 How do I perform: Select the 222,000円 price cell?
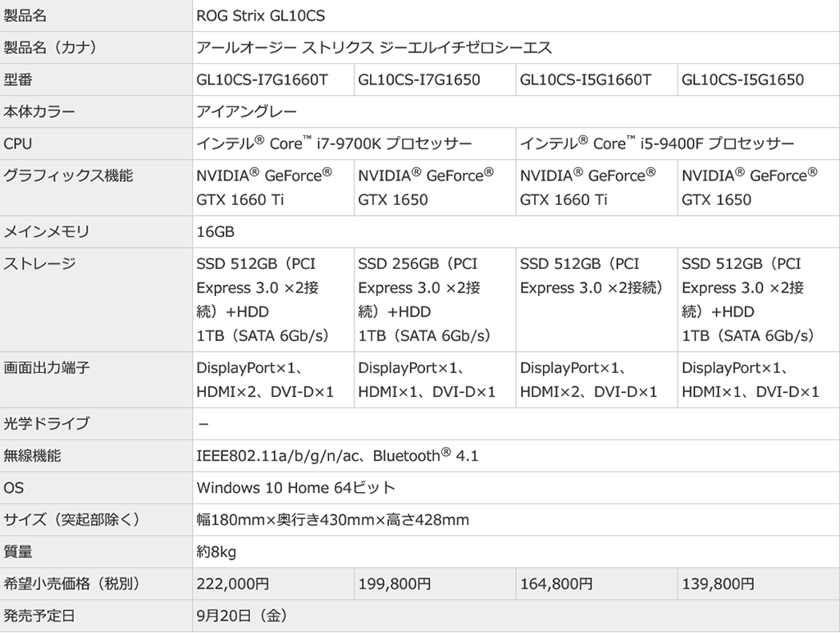(233, 584)
